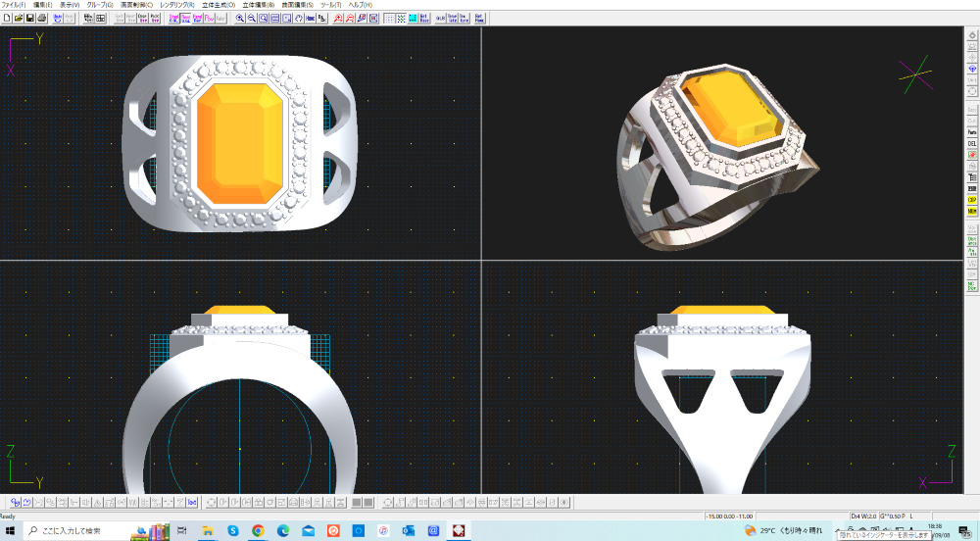The height and width of the screenshot is (541, 980).
Task: Click the Zoom in magnifier icon
Action: [x=240, y=19]
